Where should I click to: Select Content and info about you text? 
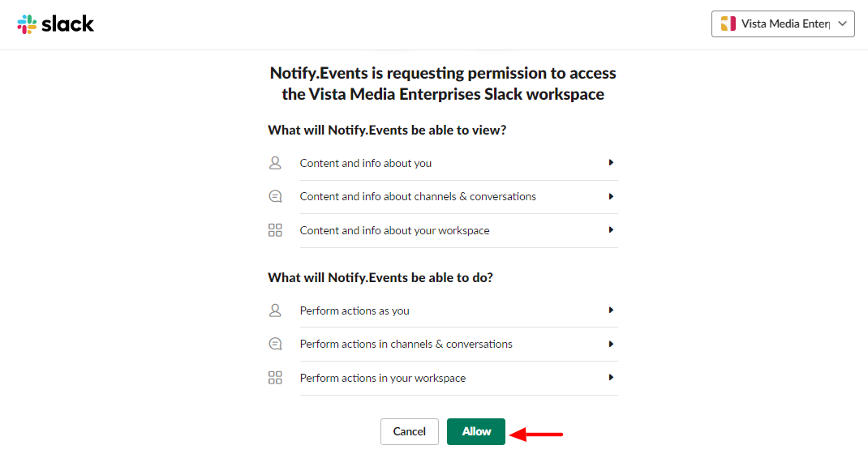(x=365, y=163)
